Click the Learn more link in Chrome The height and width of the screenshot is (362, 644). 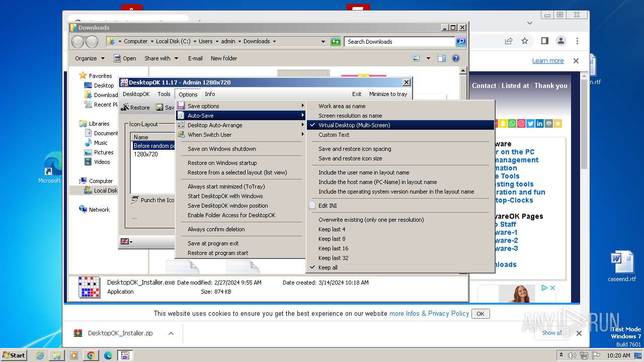[548, 61]
